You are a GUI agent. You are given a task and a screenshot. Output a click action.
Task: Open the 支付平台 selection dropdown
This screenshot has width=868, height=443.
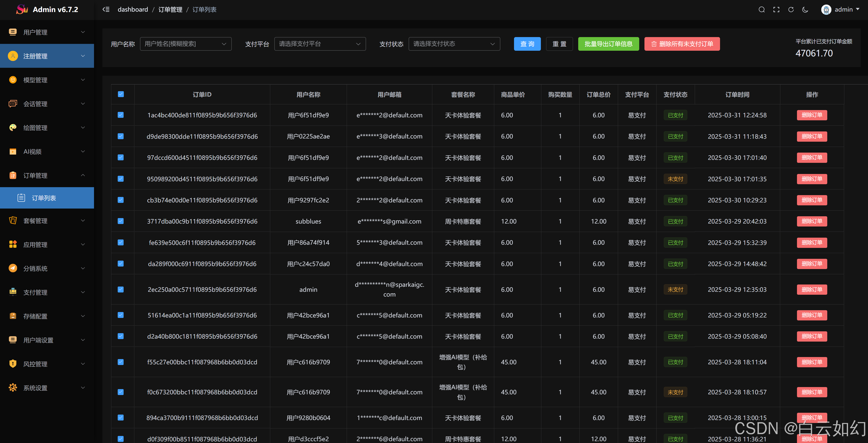(320, 44)
